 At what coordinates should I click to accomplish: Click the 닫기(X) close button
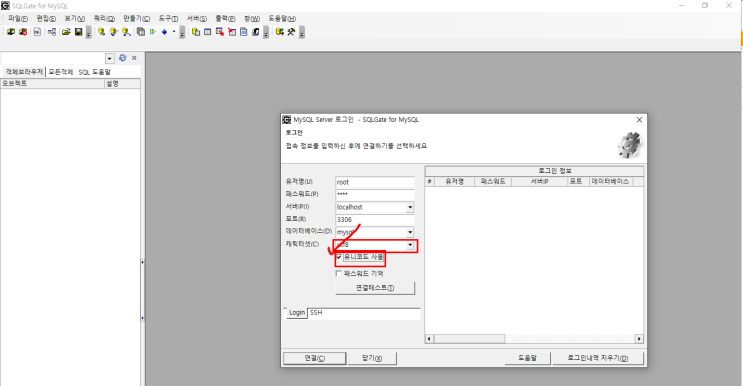(372, 358)
